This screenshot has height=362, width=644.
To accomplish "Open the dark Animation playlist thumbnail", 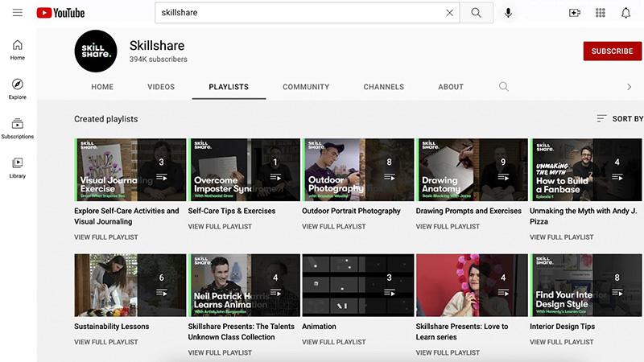I will pos(358,286).
